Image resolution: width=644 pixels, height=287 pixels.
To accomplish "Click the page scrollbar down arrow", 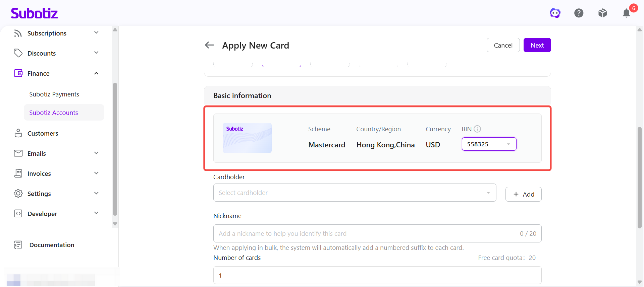I will (x=640, y=282).
